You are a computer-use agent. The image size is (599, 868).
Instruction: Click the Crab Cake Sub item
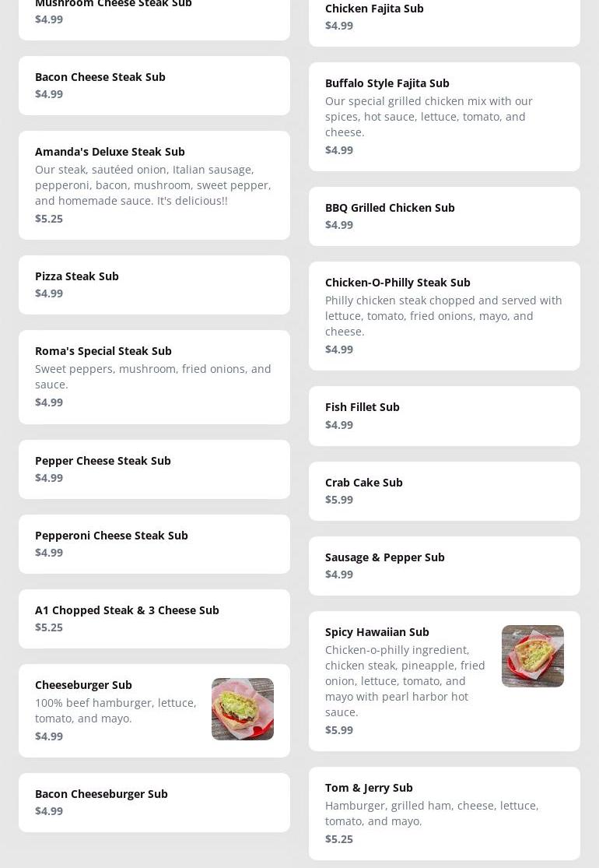click(444, 491)
